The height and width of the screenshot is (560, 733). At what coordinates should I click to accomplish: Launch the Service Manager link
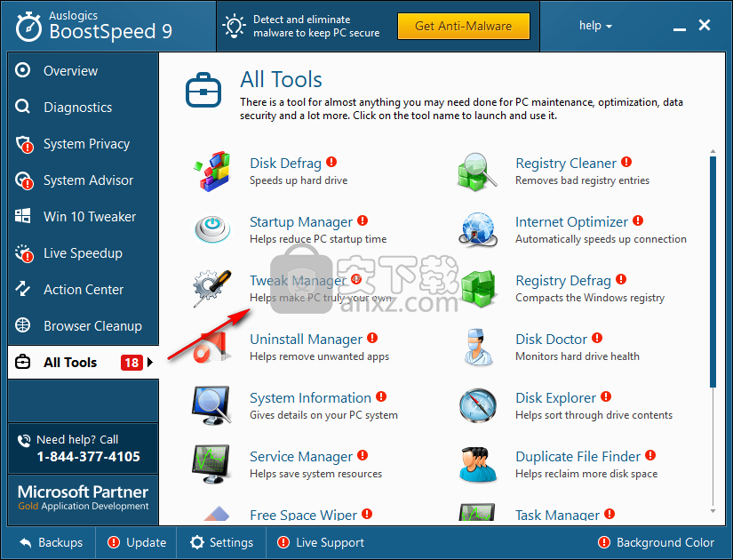tap(301, 457)
